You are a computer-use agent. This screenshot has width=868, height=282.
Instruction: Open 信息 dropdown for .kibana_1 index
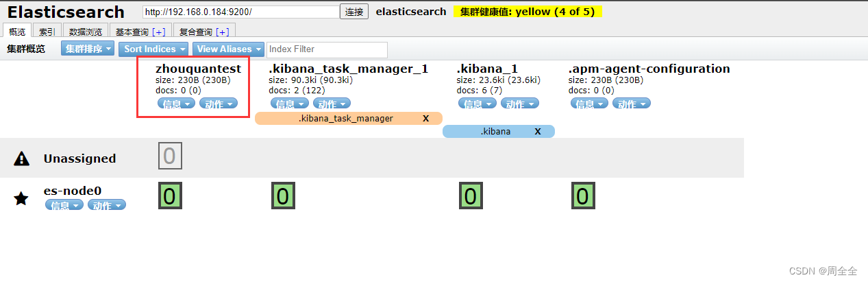tap(478, 104)
